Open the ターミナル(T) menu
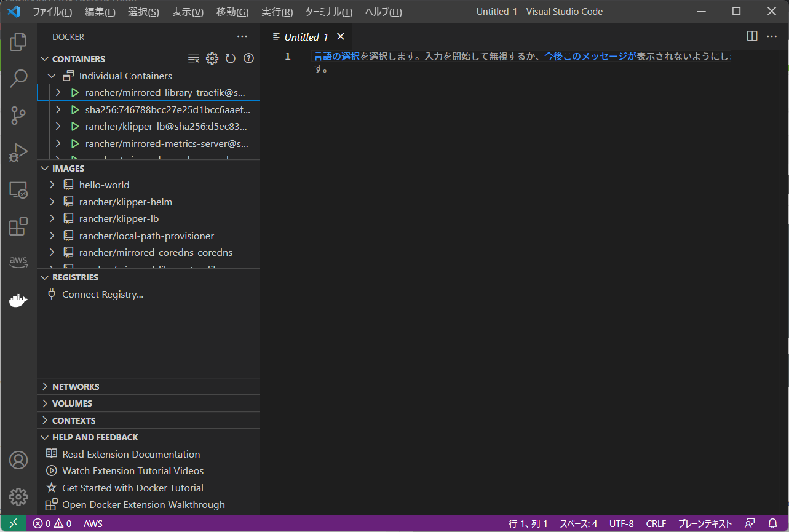The width and height of the screenshot is (789, 532). pos(329,12)
